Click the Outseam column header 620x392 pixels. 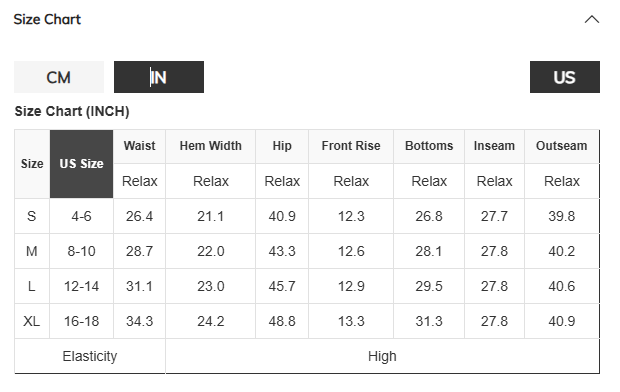pyautogui.click(x=561, y=146)
